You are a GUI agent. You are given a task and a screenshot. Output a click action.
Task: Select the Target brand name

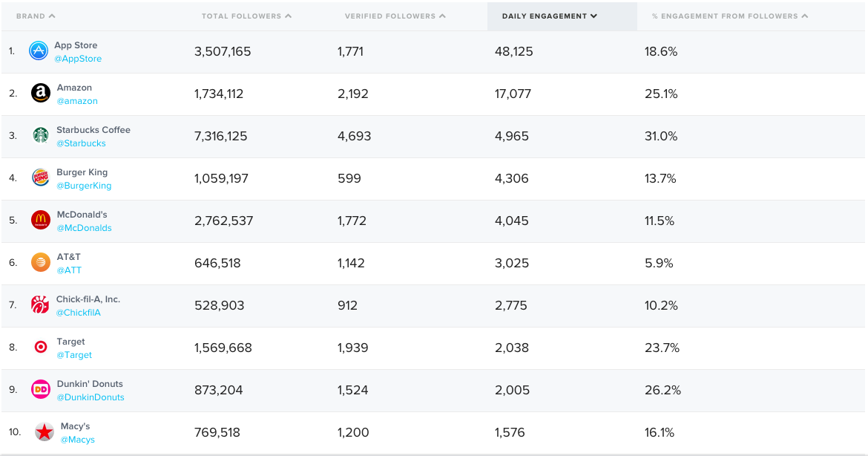pyautogui.click(x=71, y=342)
